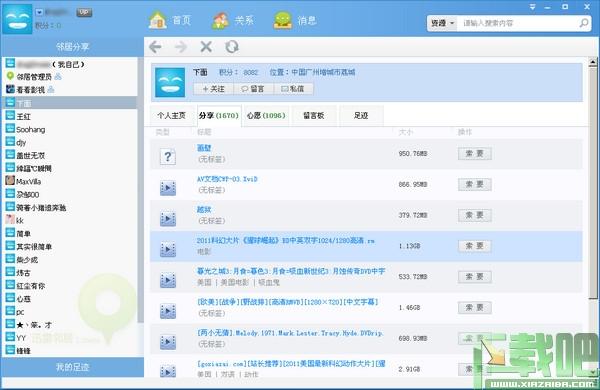The image size is (600, 390).
Task: Click the 看看影视 channel icon
Action: point(10,89)
